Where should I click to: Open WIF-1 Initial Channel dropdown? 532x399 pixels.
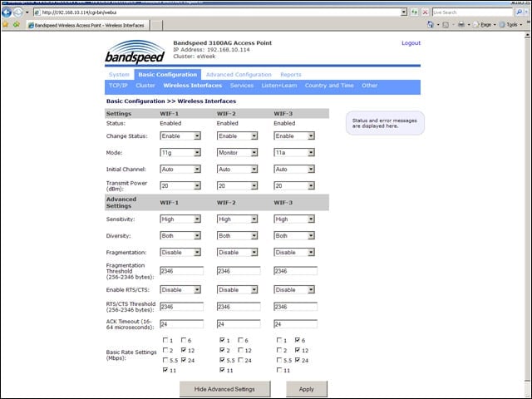pos(180,170)
